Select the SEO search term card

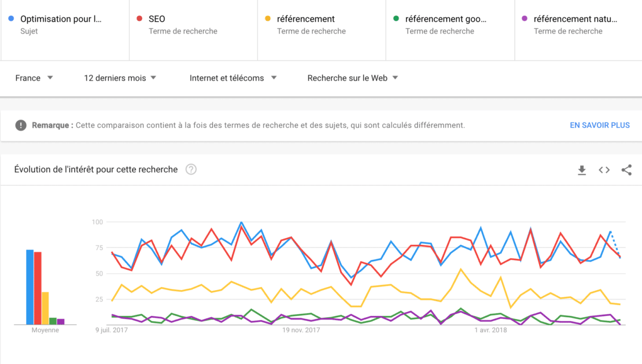point(193,29)
